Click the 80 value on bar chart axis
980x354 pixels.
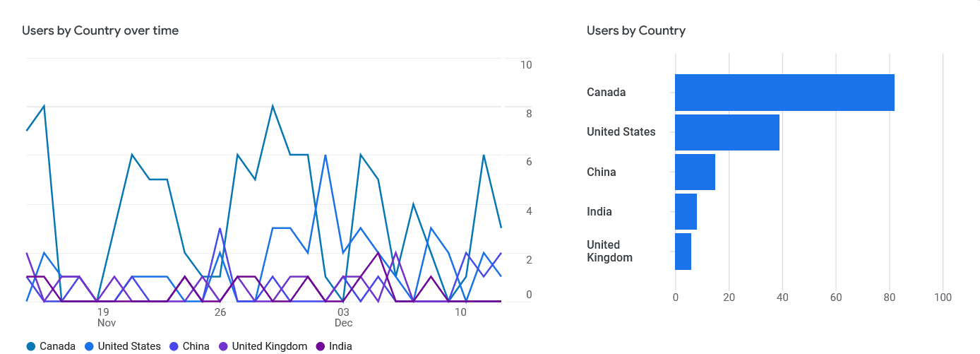(x=890, y=297)
